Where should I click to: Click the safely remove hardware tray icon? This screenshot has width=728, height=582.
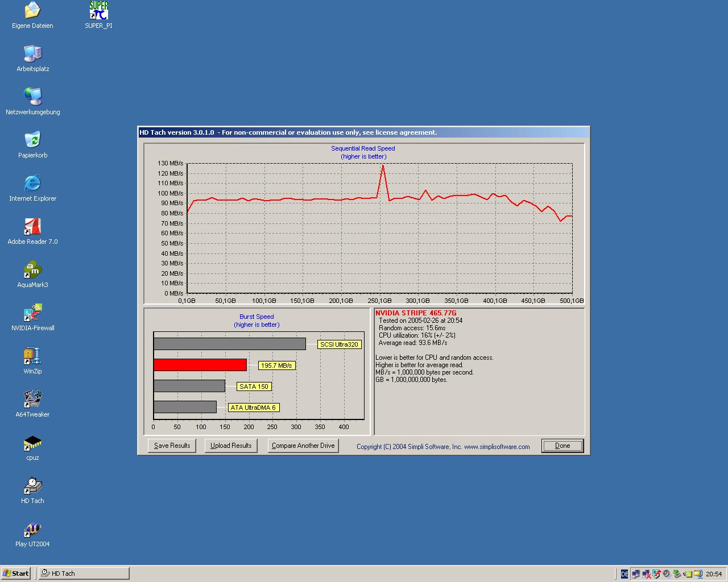677,574
